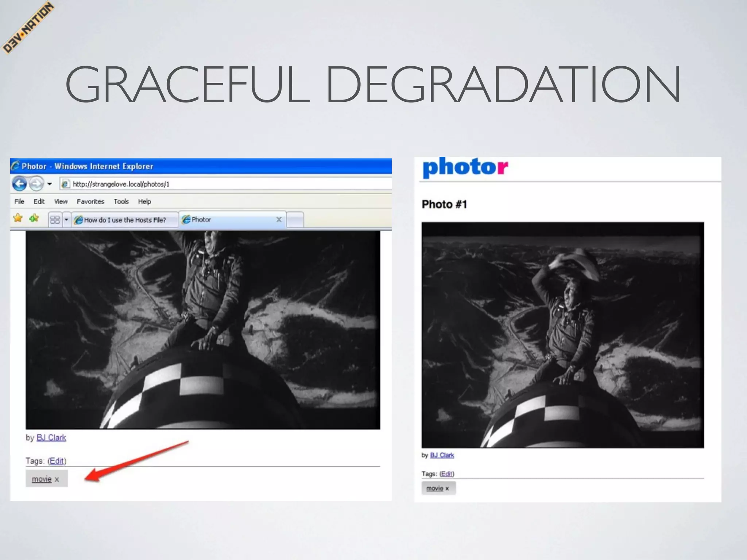Click the IE Back navigation button
Viewport: 747px width, 560px height.
click(20, 184)
